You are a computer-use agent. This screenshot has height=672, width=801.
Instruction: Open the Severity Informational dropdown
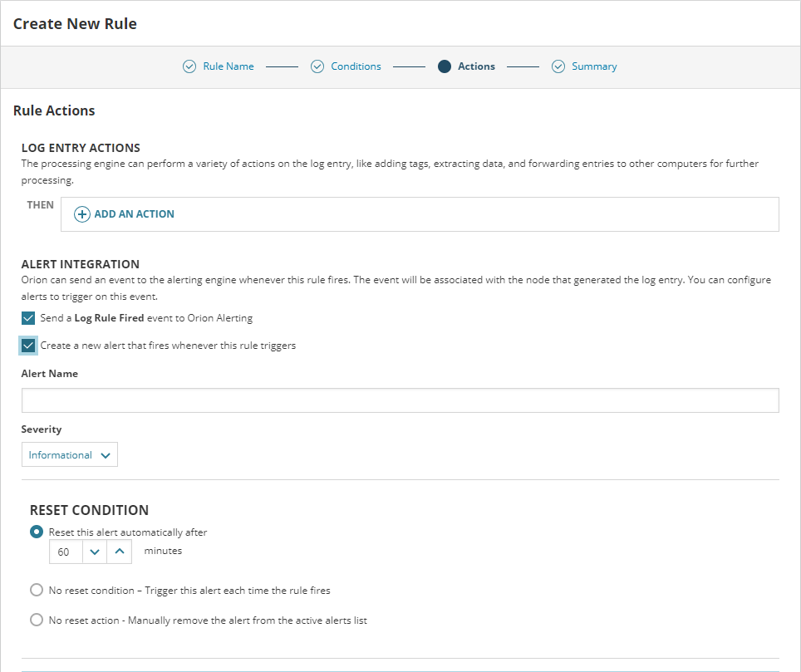tap(70, 455)
